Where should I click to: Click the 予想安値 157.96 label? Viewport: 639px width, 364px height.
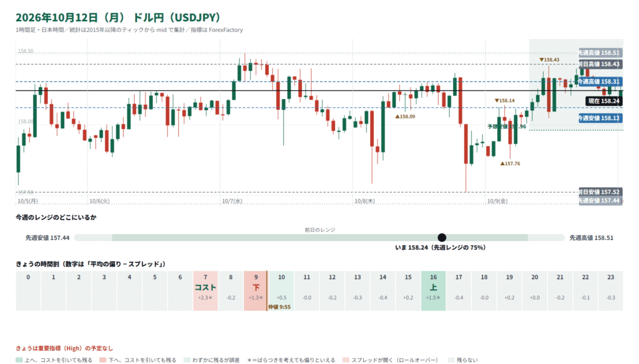click(507, 127)
